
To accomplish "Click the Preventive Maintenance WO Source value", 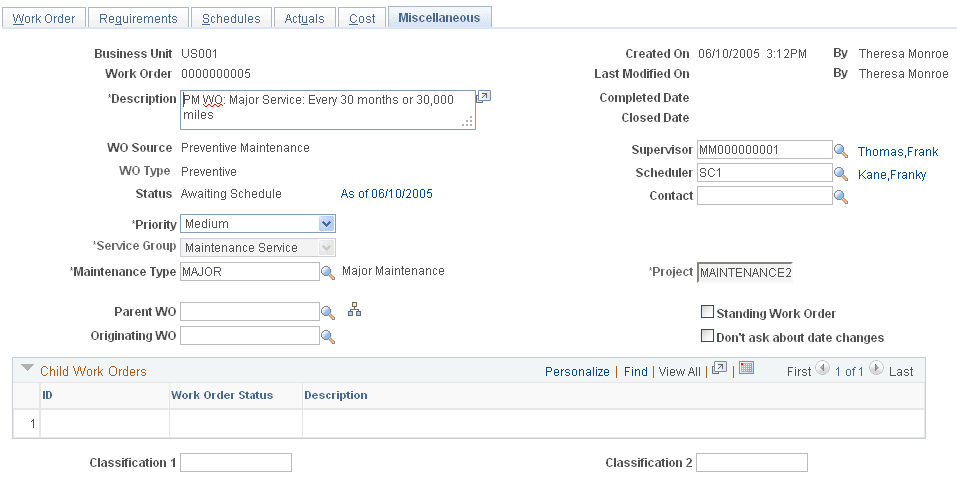I will [245, 148].
